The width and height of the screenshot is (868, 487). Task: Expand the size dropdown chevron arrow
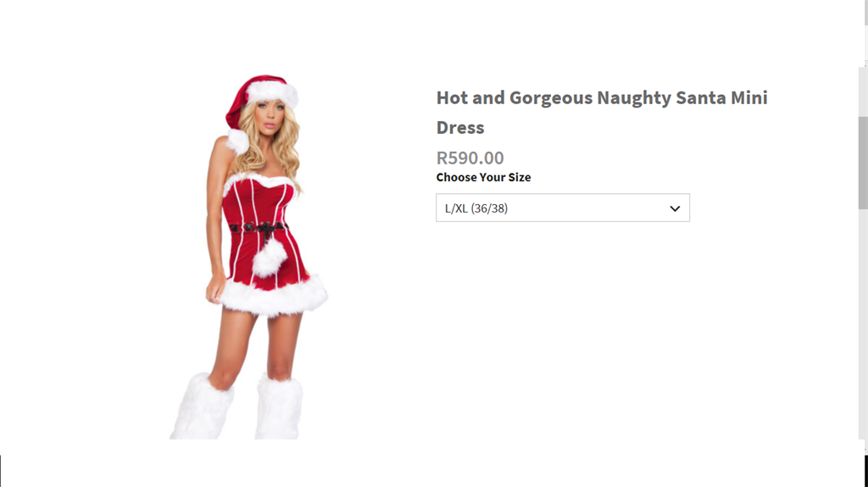tap(675, 208)
